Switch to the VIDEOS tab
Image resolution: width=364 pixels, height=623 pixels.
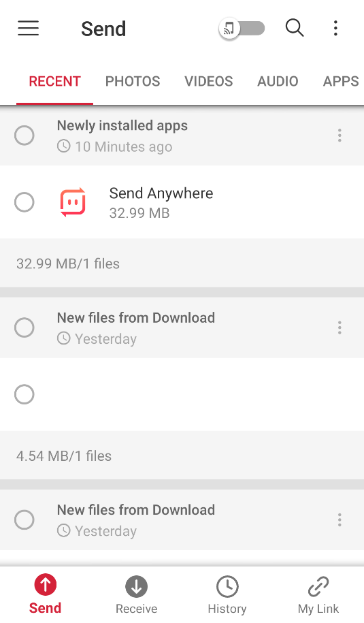coord(208,82)
